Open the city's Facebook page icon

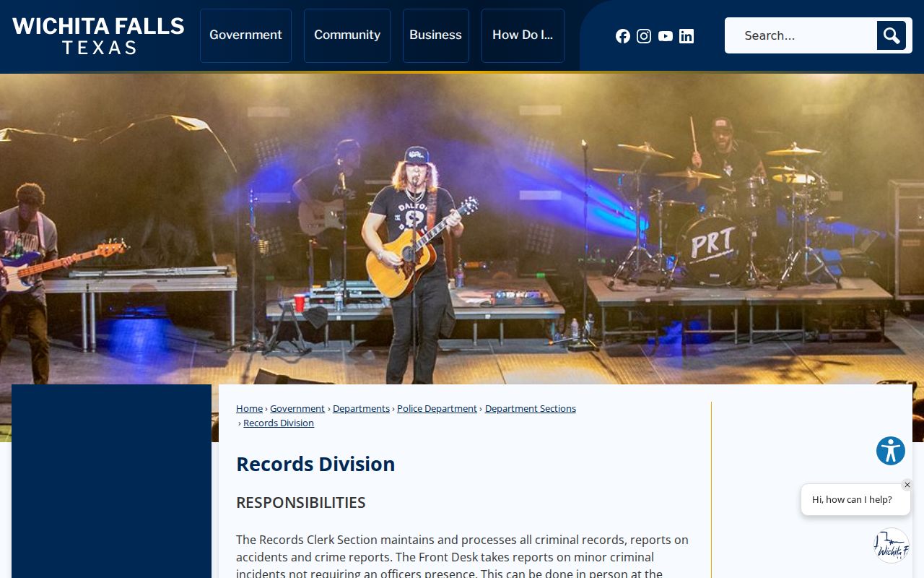[x=623, y=36]
